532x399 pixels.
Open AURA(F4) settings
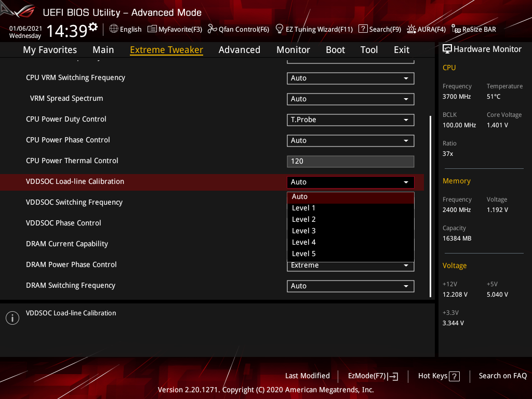tap(426, 29)
